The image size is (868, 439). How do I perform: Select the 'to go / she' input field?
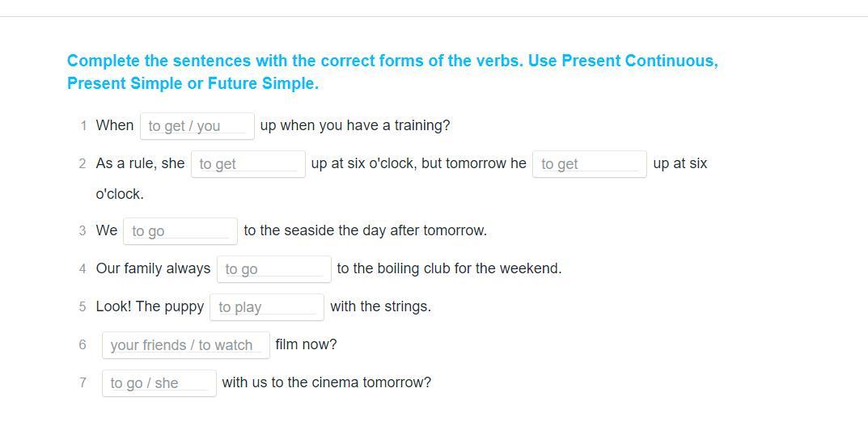tap(159, 383)
